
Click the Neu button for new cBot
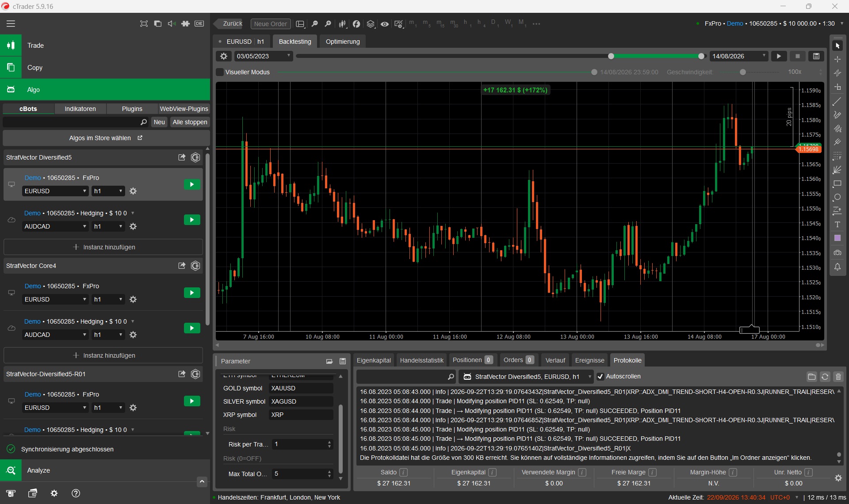(x=159, y=122)
